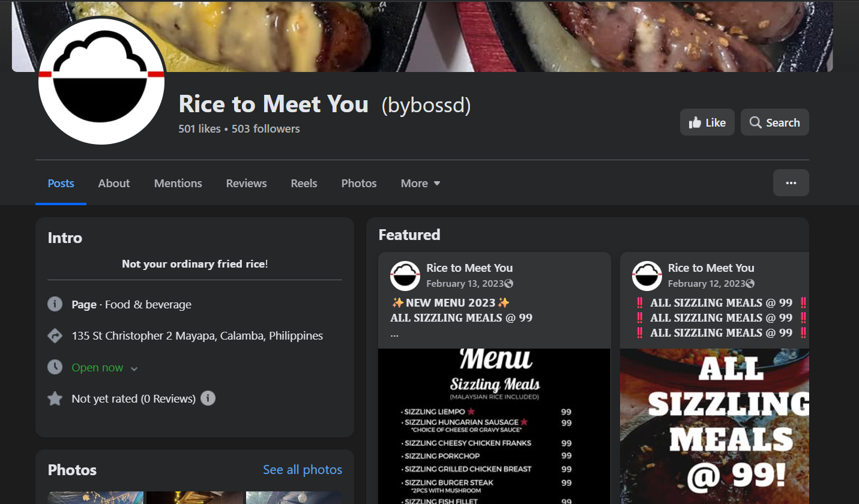Open the ALL SIZZLING MEALS @ 99 image

pyautogui.click(x=714, y=426)
